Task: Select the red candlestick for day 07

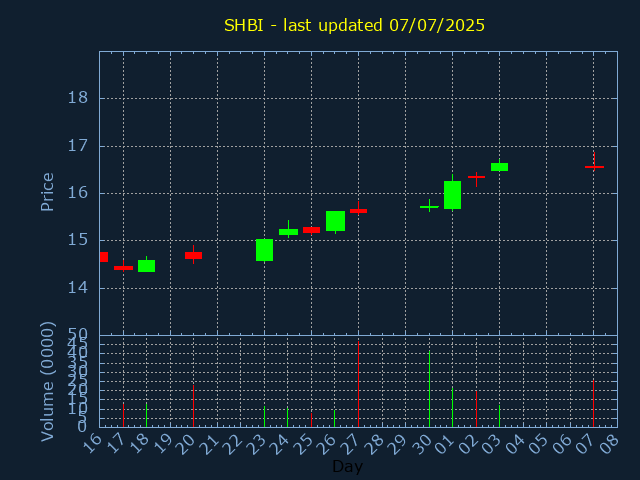Action: tap(594, 167)
